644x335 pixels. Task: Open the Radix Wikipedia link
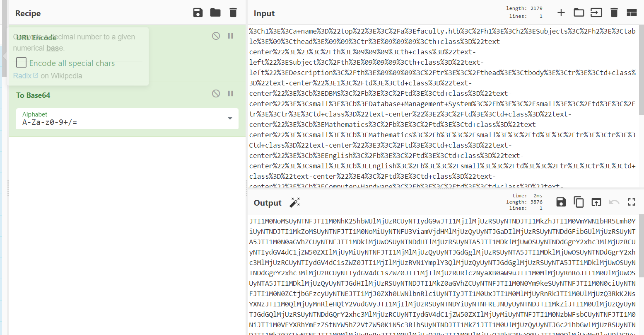pos(22,76)
